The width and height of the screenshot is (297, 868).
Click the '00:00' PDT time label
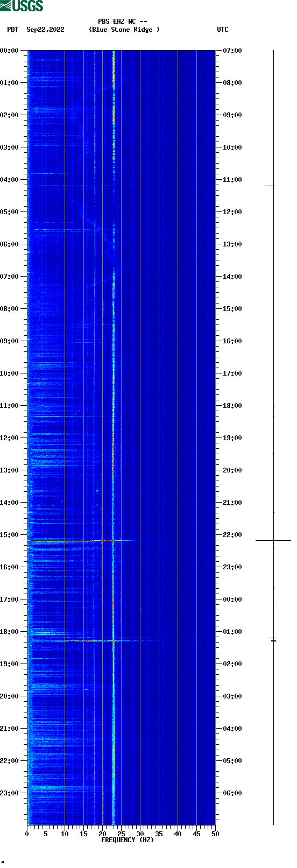click(10, 51)
